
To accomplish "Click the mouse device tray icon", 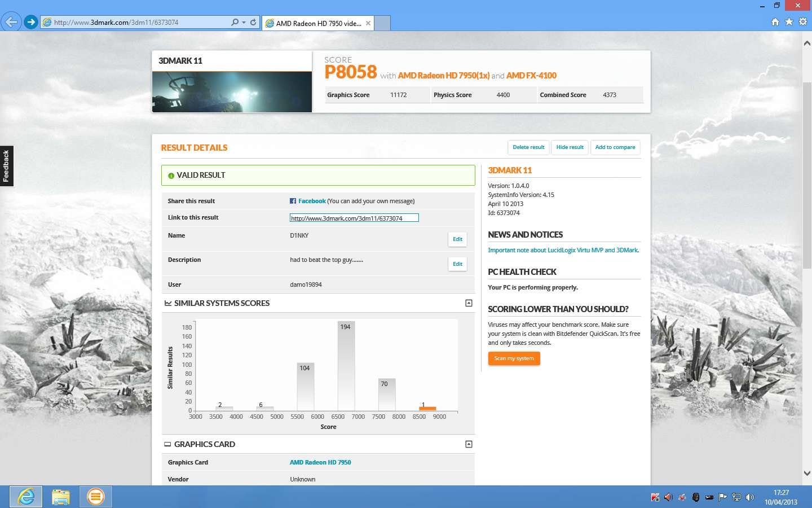I will tap(696, 497).
